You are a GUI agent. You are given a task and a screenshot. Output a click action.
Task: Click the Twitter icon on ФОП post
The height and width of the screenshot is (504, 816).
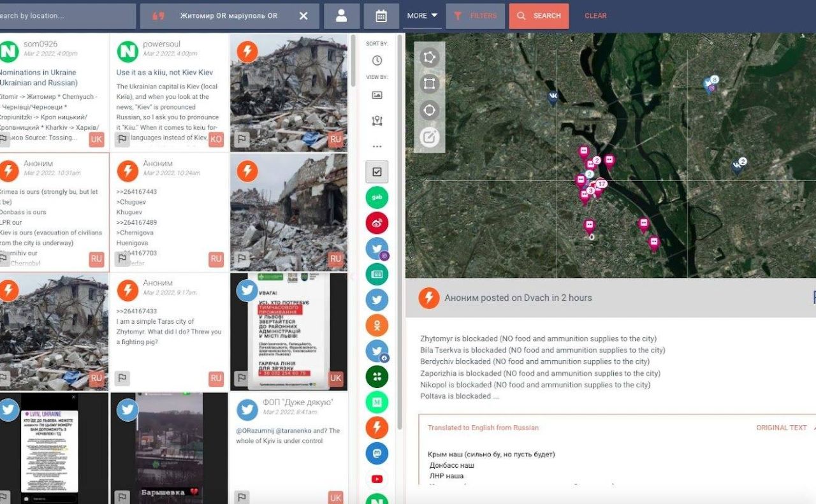point(247,410)
